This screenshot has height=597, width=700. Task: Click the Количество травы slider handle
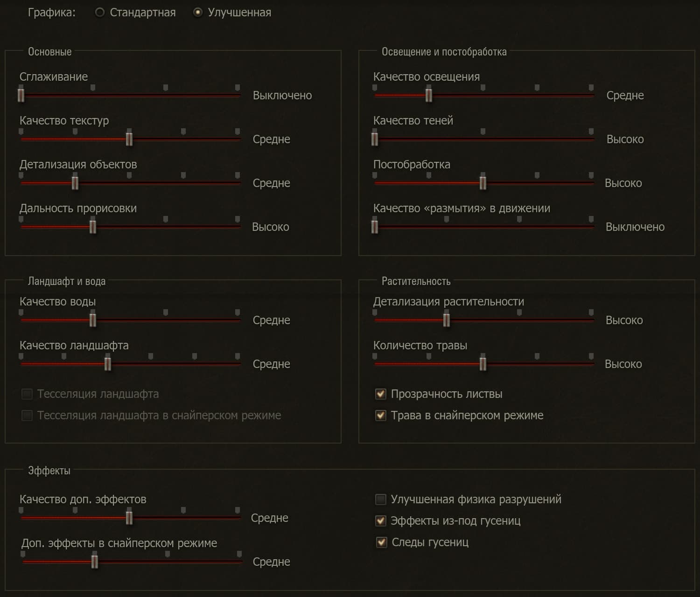483,364
